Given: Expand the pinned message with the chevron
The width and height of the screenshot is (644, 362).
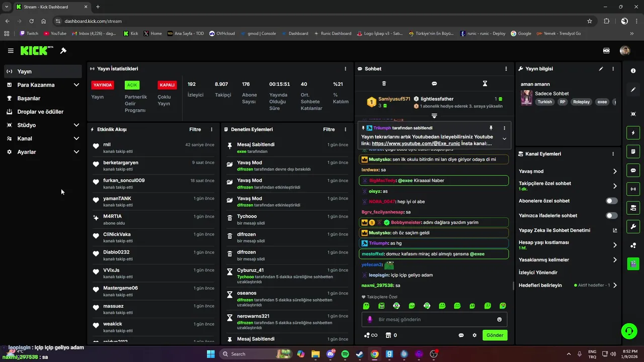Looking at the screenshot, I should [x=504, y=139].
